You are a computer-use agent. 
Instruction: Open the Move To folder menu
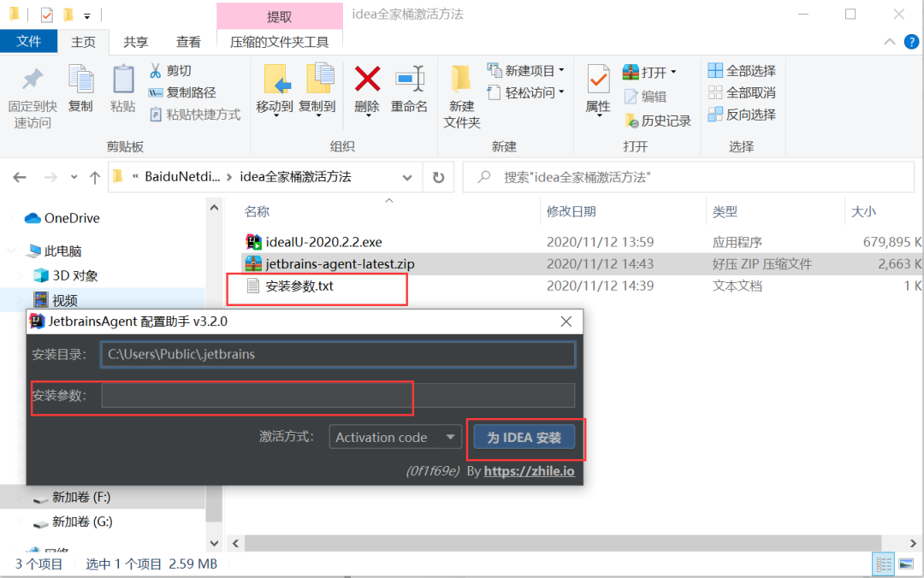(x=275, y=90)
